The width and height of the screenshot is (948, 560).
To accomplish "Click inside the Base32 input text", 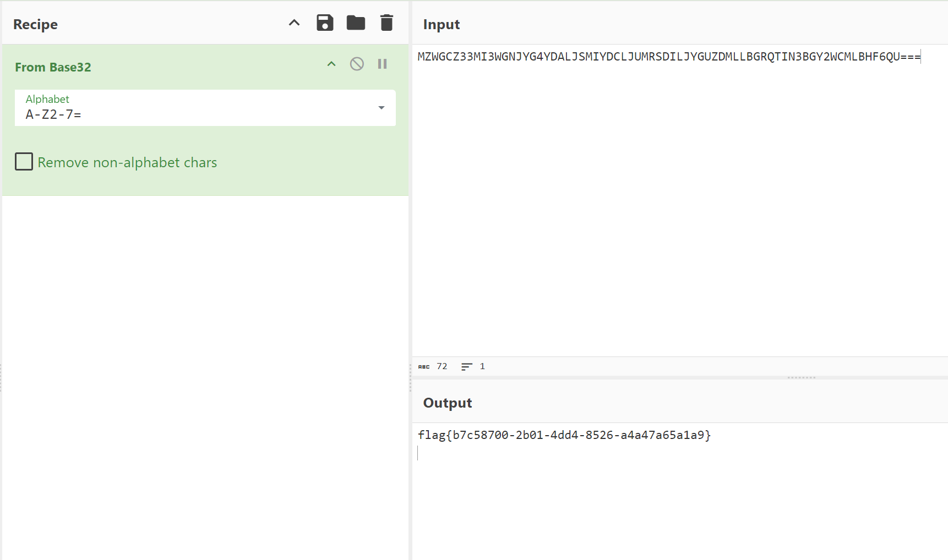I will pyautogui.click(x=668, y=57).
